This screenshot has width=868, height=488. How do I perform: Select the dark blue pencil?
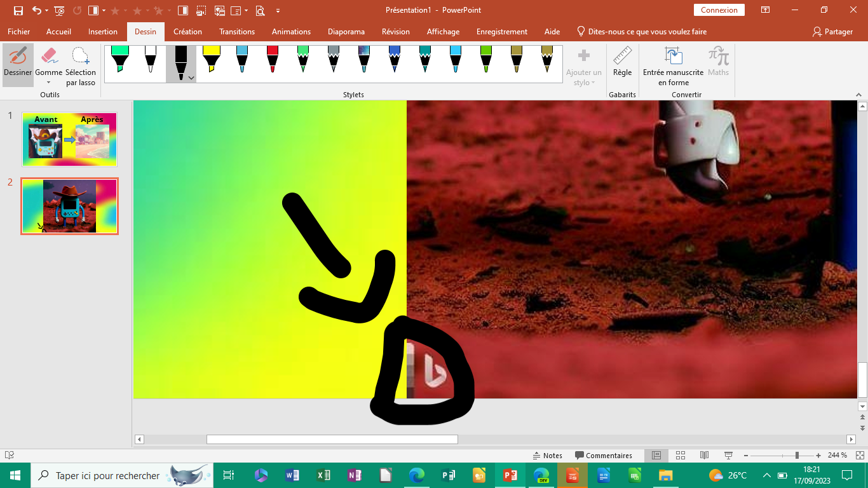(395, 60)
